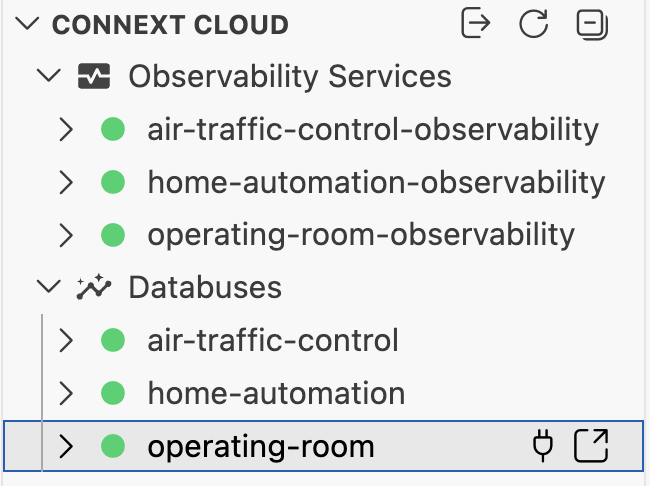Click green status dot beside home-automation databus
The height and width of the screenshot is (486, 650).
113,393
